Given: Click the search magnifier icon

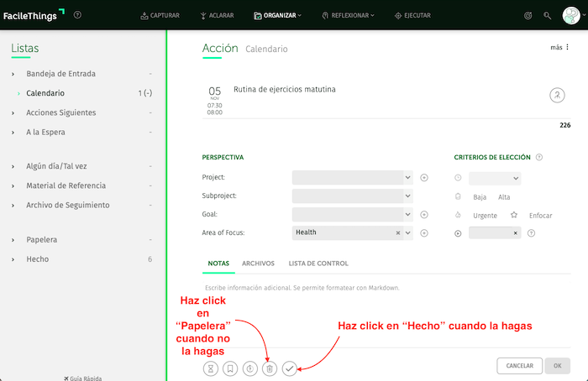Looking at the screenshot, I should coord(548,15).
